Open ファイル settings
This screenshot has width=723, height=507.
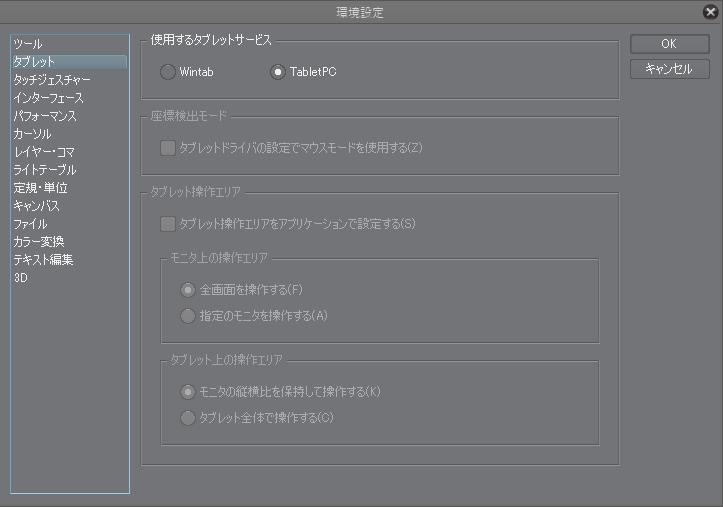click(x=69, y=224)
